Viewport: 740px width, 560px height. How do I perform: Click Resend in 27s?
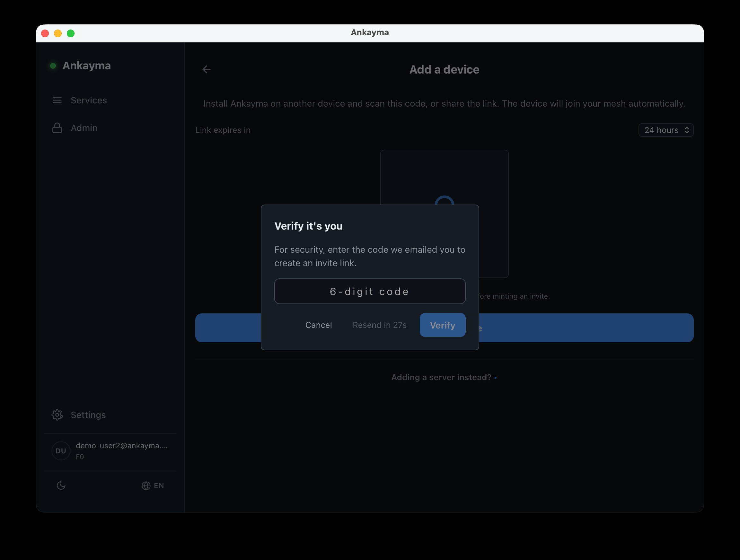[x=379, y=325]
